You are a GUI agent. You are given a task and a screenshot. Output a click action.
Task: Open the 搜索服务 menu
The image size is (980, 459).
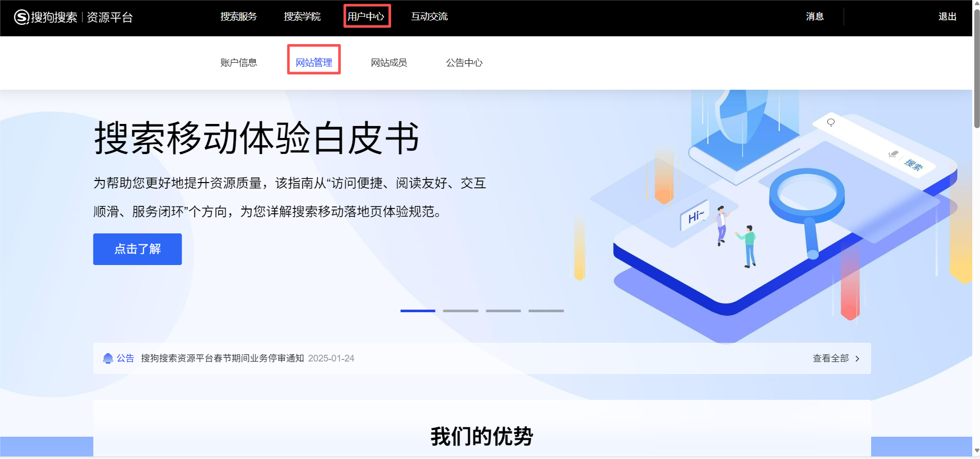click(239, 17)
